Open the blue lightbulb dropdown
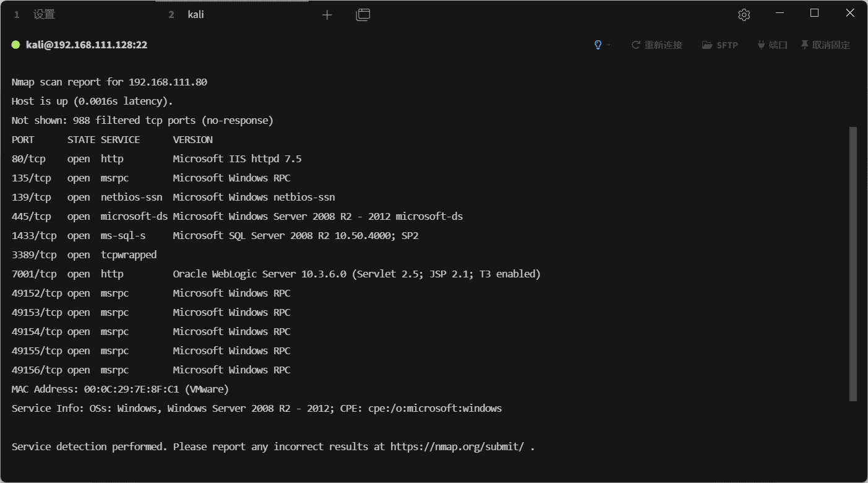 click(x=601, y=45)
